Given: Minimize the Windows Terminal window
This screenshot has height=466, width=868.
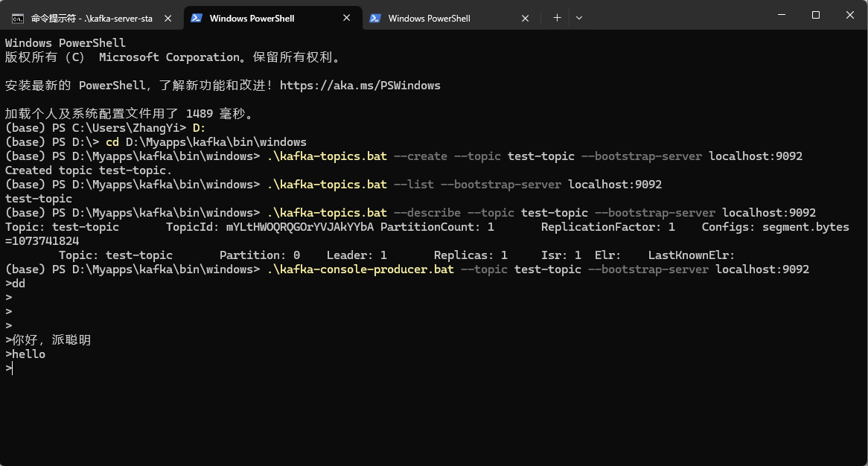Looking at the screenshot, I should point(782,15).
